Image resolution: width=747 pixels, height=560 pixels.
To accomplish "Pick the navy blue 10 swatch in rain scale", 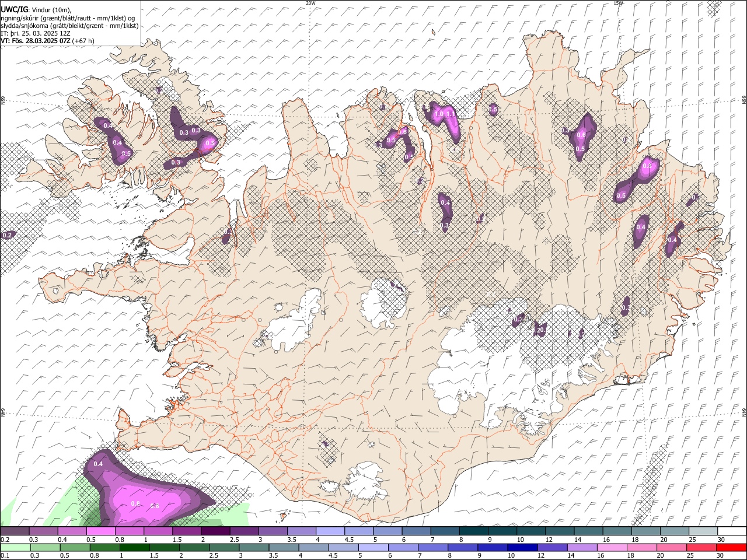I will pyautogui.click(x=522, y=548).
